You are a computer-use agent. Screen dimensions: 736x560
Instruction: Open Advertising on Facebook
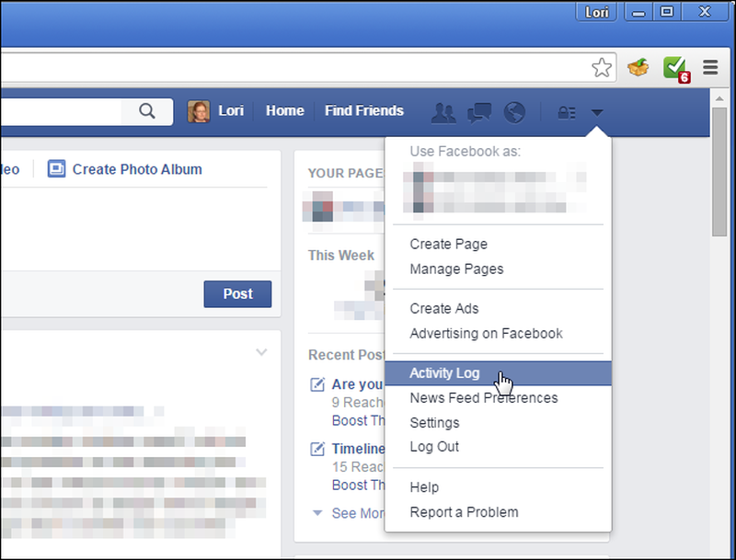coord(486,333)
